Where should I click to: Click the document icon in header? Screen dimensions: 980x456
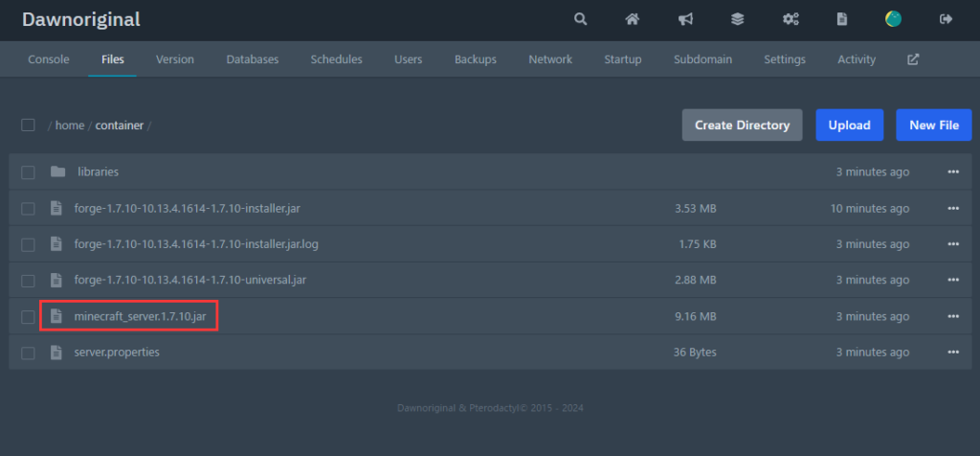coord(842,19)
